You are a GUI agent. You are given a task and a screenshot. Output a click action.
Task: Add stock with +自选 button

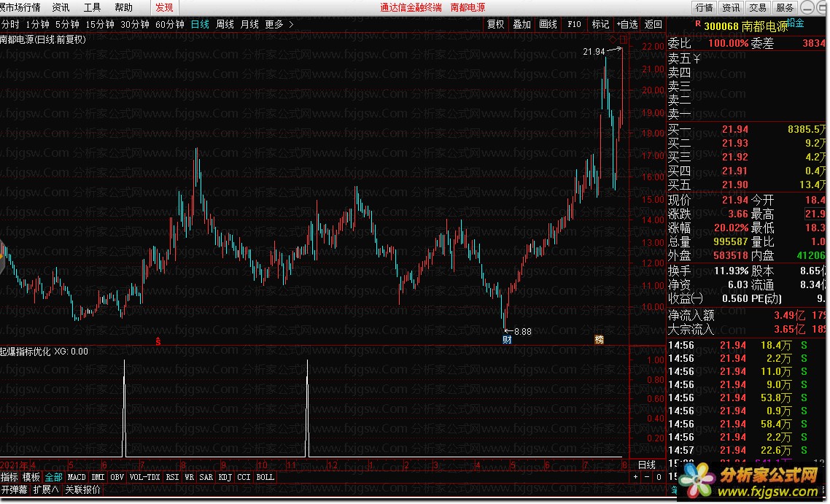[627, 24]
